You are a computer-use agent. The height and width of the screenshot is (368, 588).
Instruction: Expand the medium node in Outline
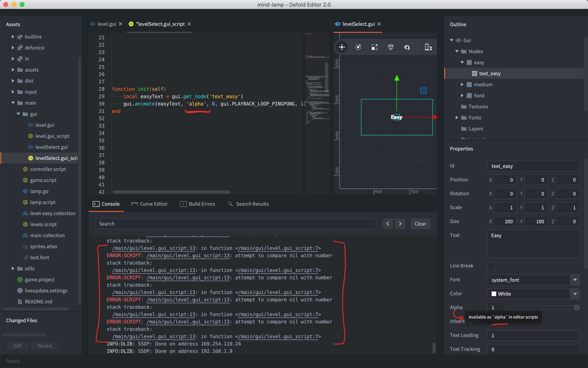[462, 84]
